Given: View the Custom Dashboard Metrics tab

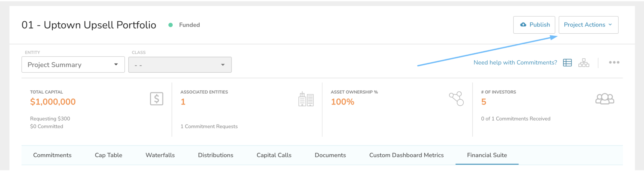Looking at the screenshot, I should coord(407,155).
